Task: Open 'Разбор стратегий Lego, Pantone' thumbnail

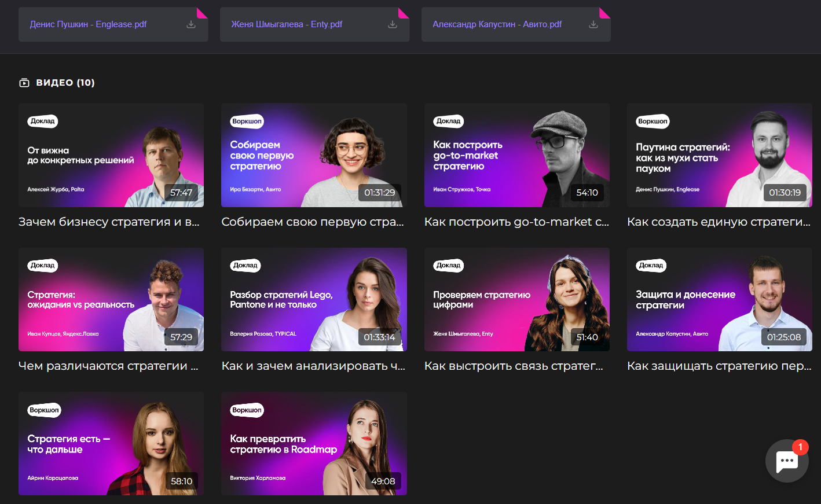Action: click(314, 299)
